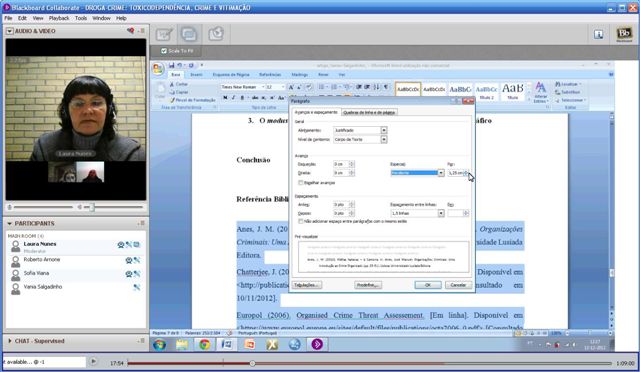Click the speaker volume slider handle

92,207
